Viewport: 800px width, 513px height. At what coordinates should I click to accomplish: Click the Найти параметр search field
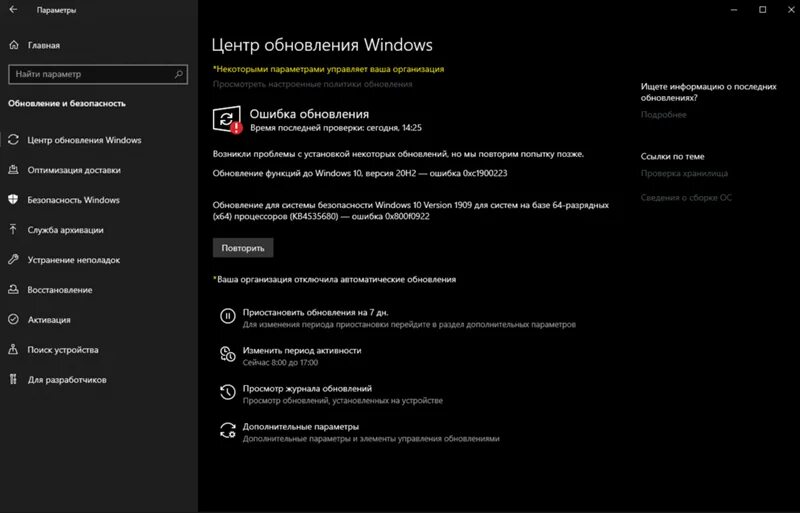click(x=98, y=75)
